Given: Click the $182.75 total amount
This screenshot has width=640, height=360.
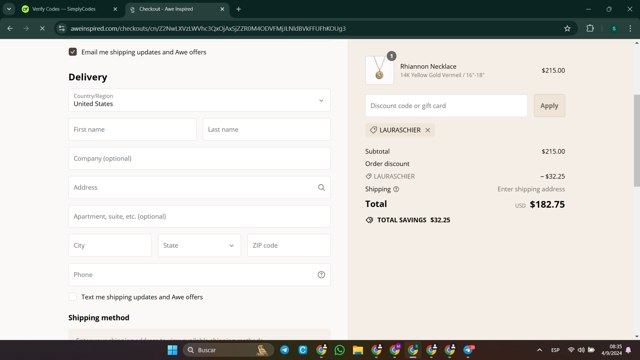Looking at the screenshot, I should [547, 204].
